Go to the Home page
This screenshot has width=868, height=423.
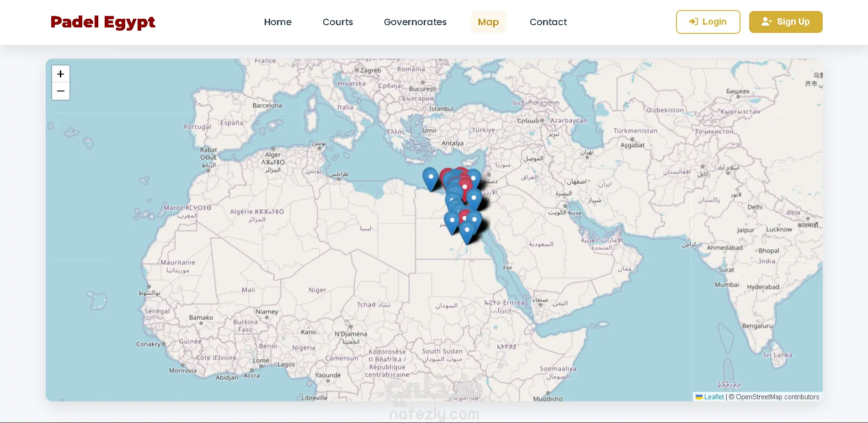coord(278,22)
